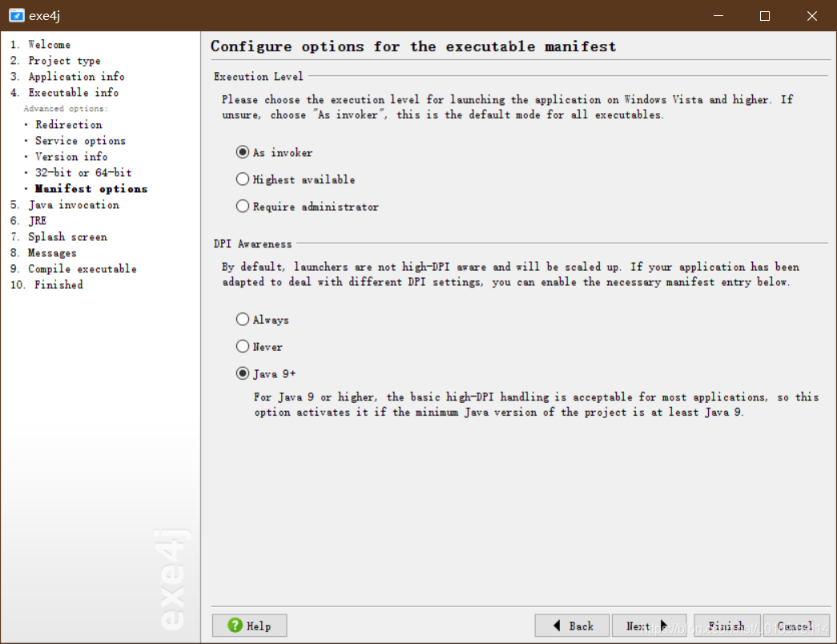Click the Java 9+ description text
Viewport: 837px width, 644px height.
pos(537,405)
